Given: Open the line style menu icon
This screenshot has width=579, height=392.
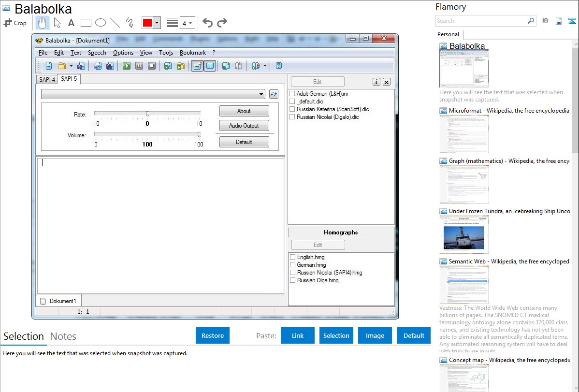Looking at the screenshot, I should (x=172, y=23).
